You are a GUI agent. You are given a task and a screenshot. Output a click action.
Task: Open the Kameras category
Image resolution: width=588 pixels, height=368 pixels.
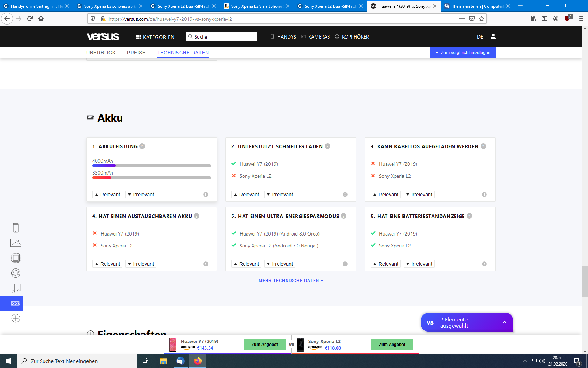315,37
